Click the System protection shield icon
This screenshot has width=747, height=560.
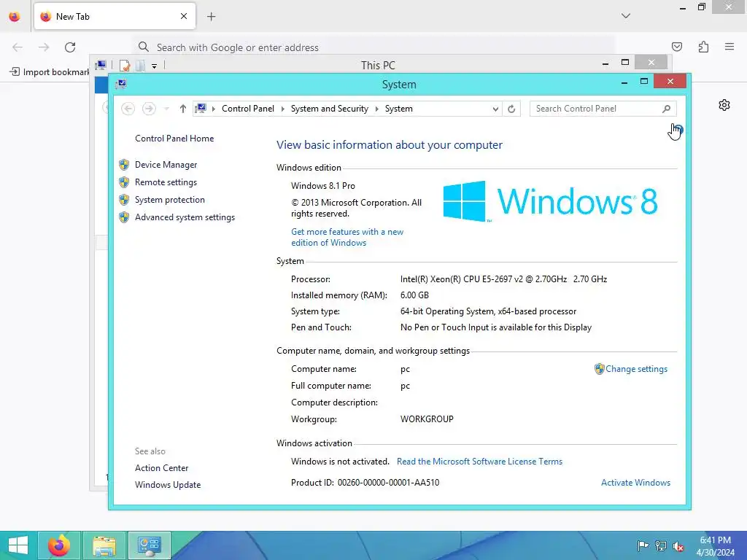point(124,200)
